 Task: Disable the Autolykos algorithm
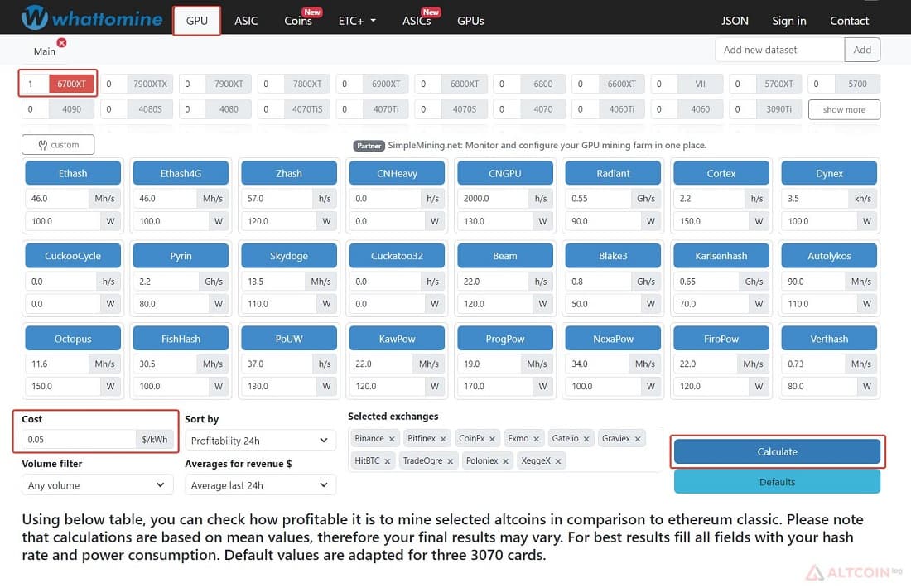pos(829,256)
